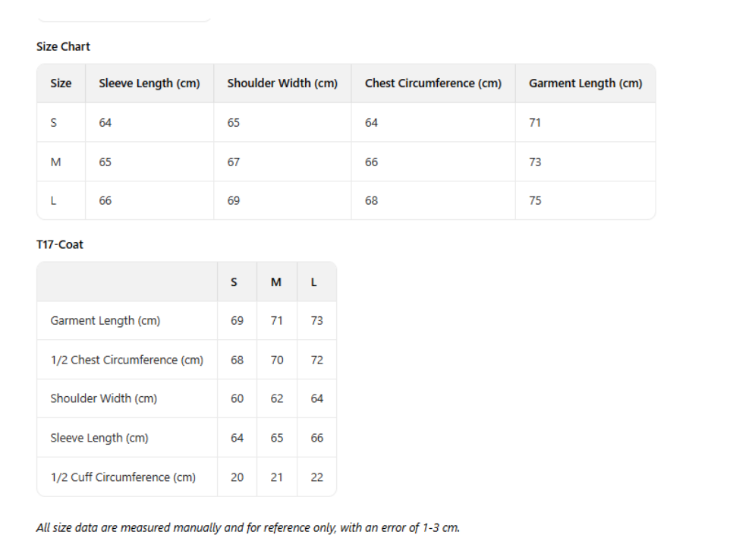752x560 pixels.
Task: Click the Garment Length (cm) row label
Action: coord(105,320)
